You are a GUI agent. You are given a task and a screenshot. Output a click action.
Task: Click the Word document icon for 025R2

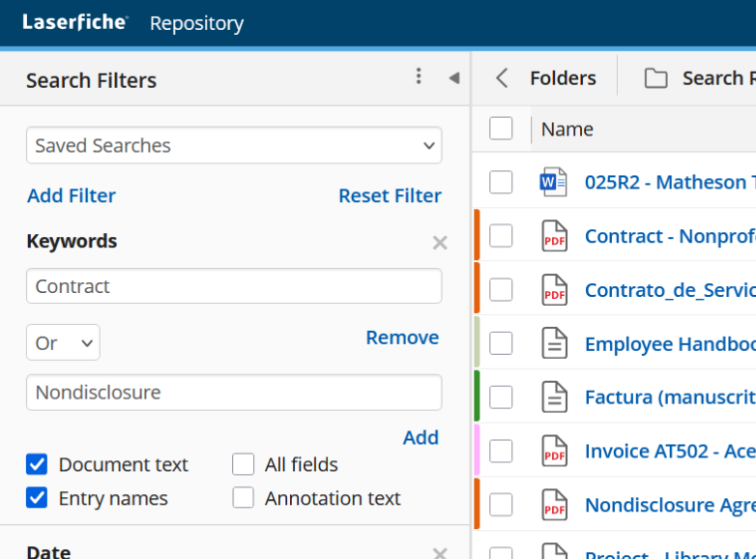553,182
